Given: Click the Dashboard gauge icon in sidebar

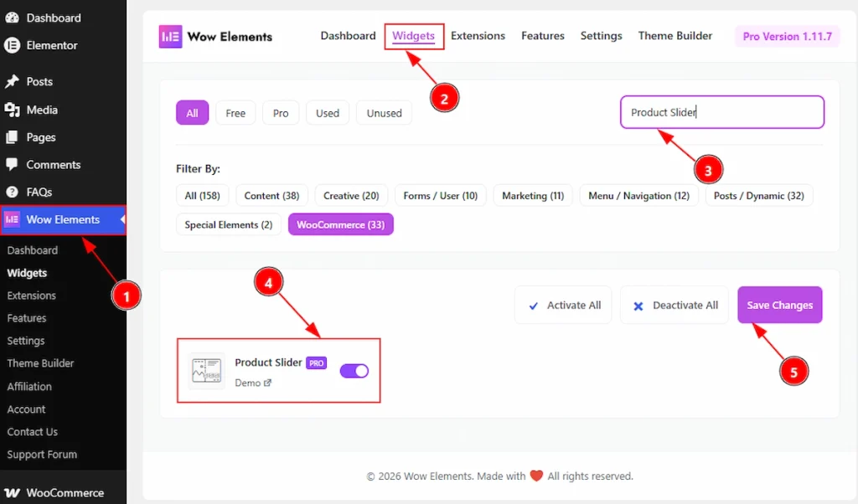Looking at the screenshot, I should point(12,18).
